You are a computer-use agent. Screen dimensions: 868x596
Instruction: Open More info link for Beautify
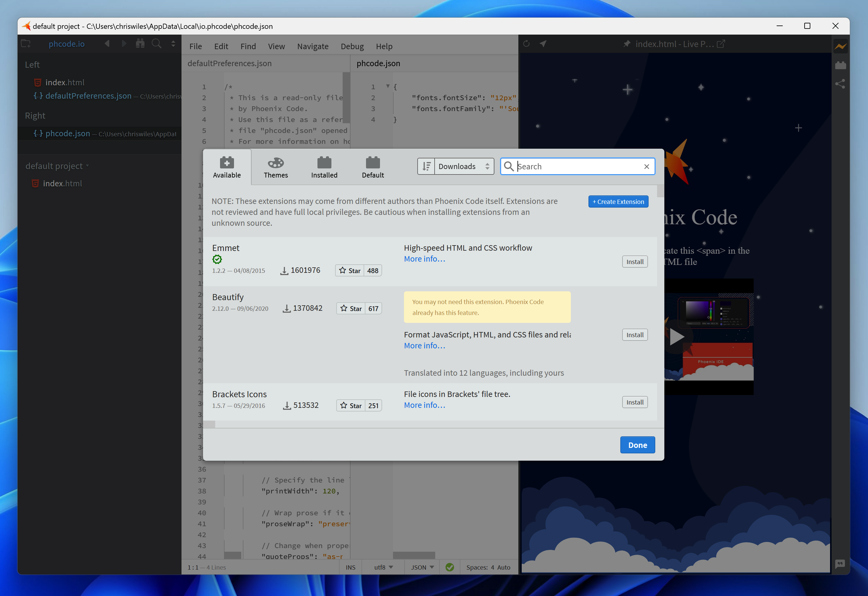click(x=425, y=345)
